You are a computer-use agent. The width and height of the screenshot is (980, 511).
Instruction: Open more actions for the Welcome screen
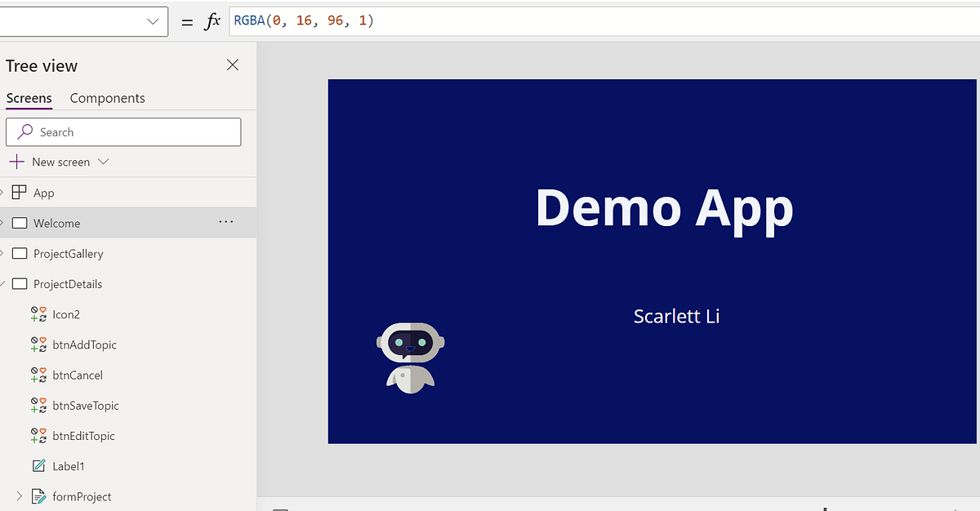pos(226,221)
